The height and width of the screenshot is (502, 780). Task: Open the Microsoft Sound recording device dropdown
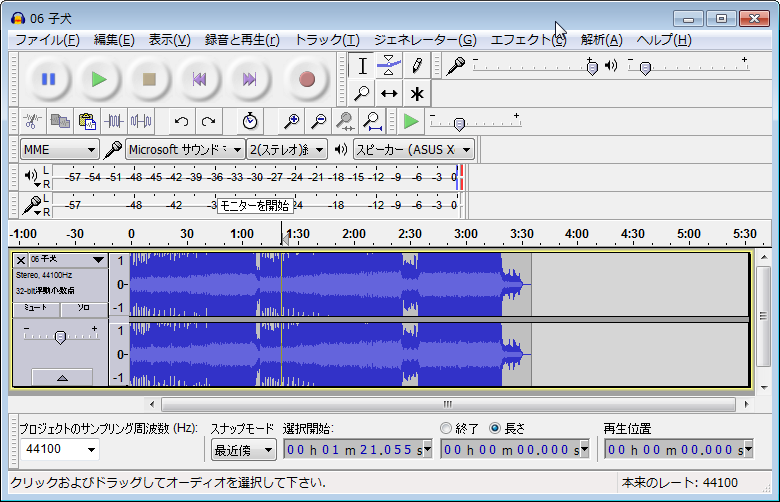pyautogui.click(x=185, y=149)
